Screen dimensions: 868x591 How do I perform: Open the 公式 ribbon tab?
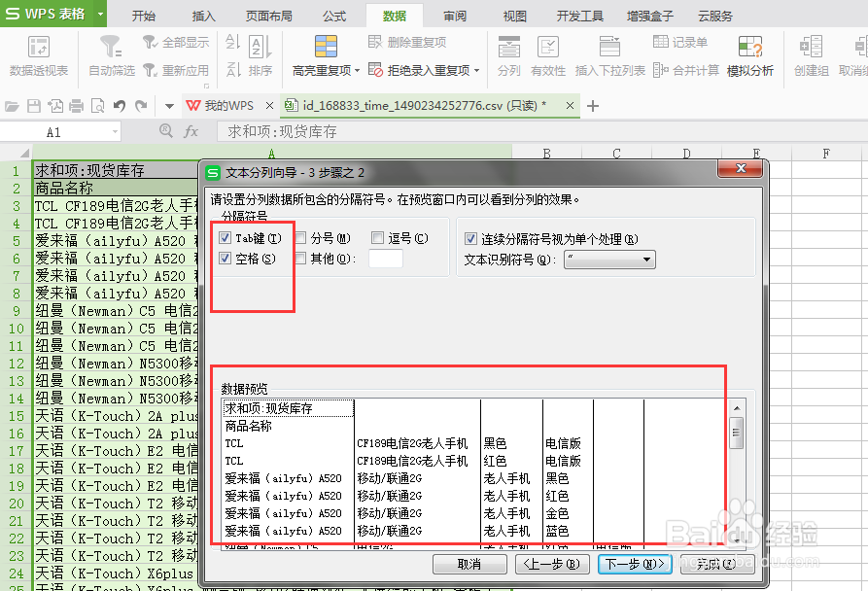(334, 17)
